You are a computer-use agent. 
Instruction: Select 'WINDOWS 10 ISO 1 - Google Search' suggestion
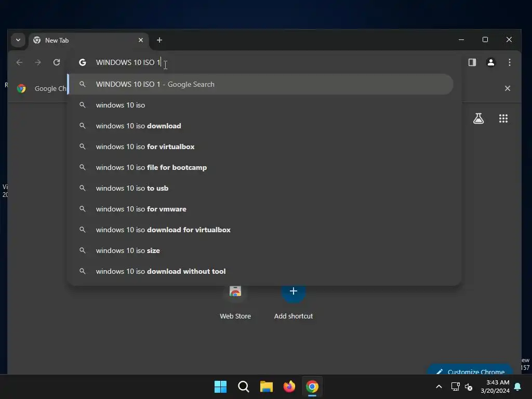(260, 84)
